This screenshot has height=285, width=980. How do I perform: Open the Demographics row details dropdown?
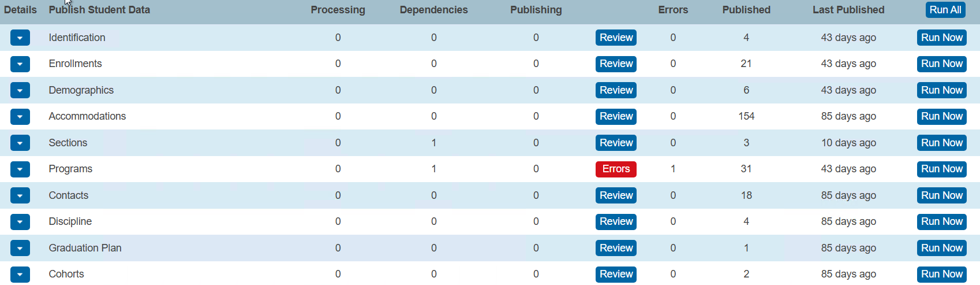(x=20, y=90)
